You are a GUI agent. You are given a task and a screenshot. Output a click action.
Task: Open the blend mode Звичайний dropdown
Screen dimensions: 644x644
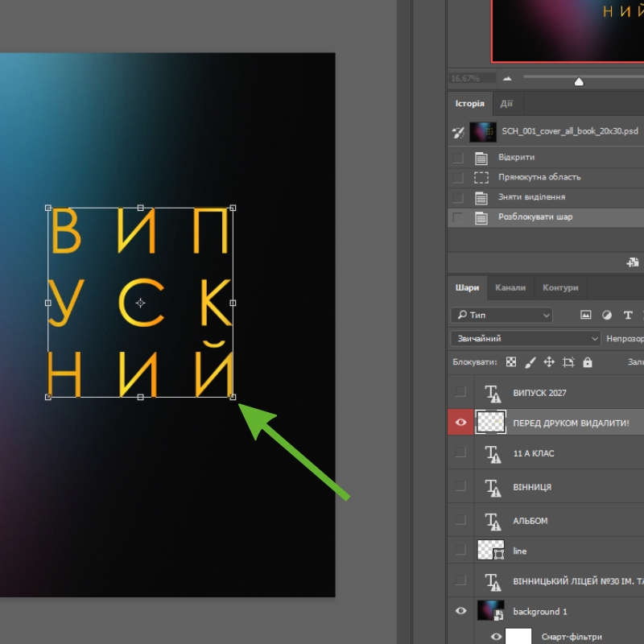(x=526, y=338)
